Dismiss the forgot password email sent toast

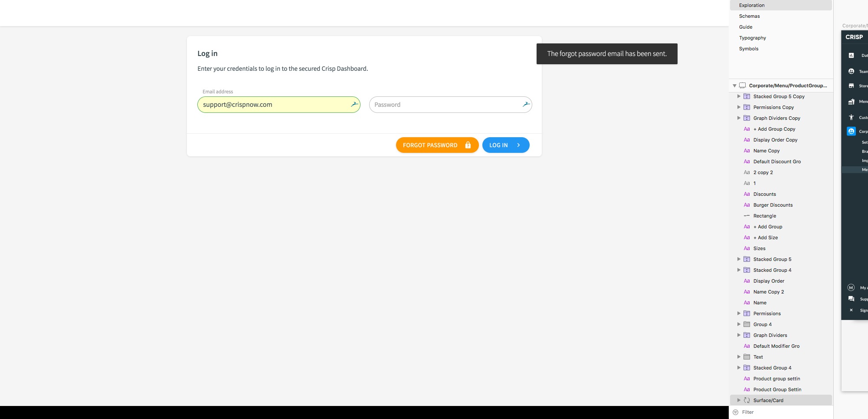[607, 54]
